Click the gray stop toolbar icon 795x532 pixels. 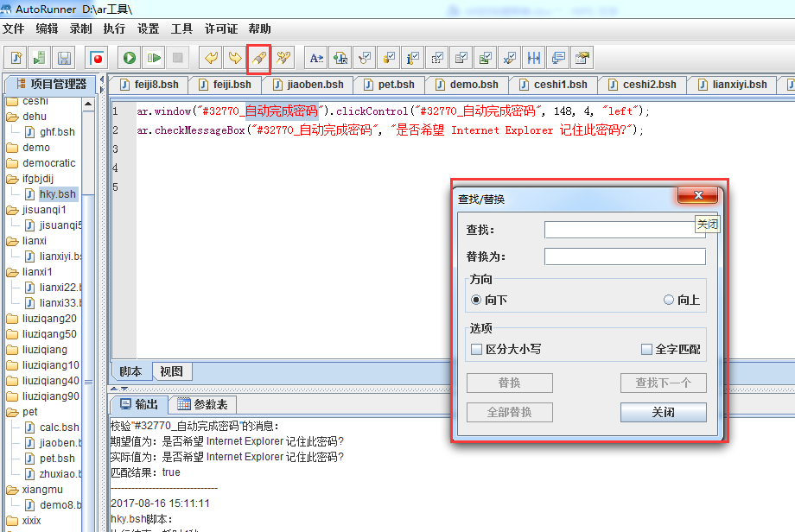177,58
